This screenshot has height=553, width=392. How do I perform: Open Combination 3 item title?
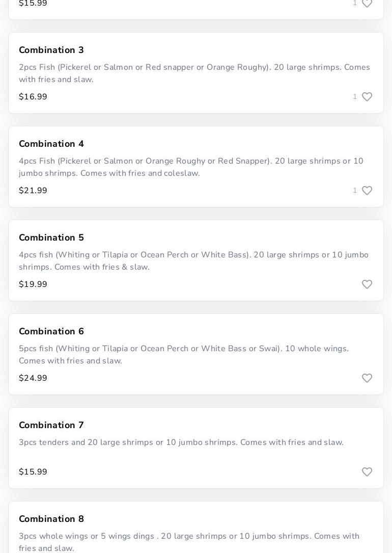[51, 50]
